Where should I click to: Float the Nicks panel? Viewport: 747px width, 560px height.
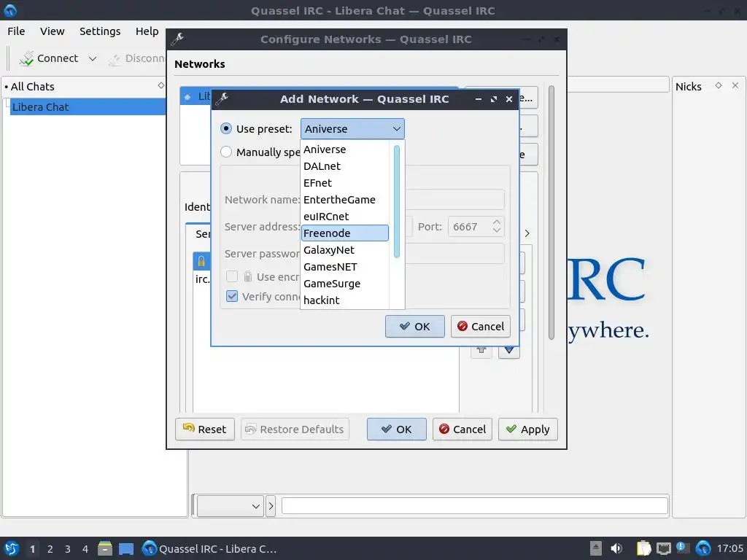(x=719, y=85)
